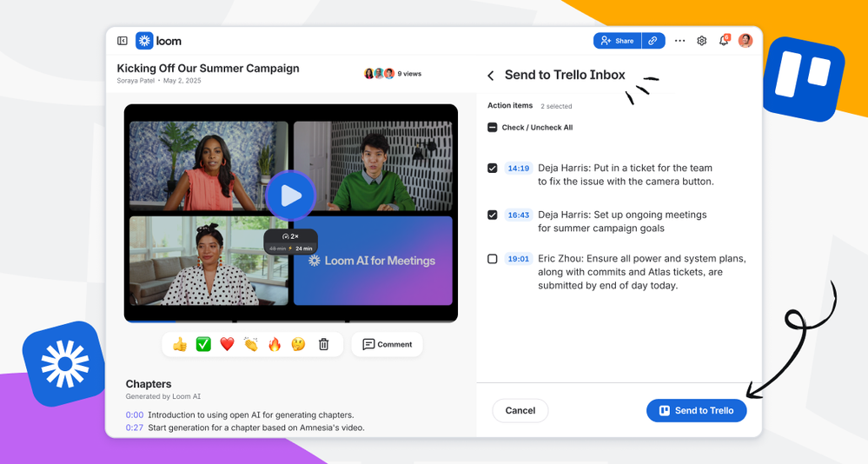Click the Soraya Patel author name
The image size is (868, 464).
pos(136,81)
